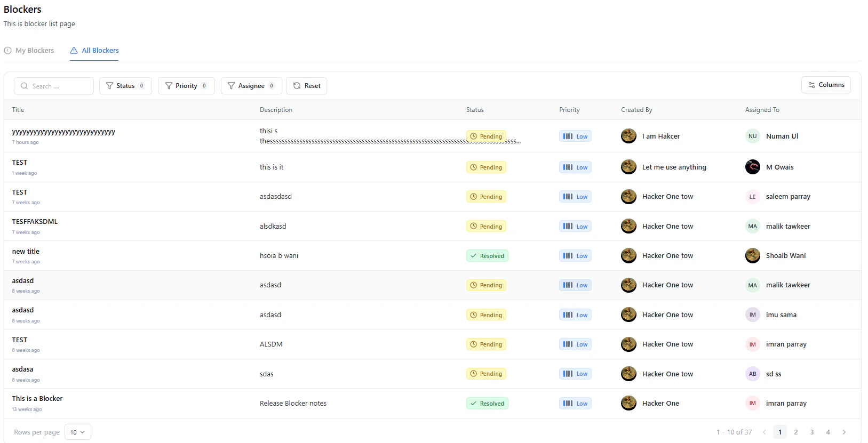
Task: Click the warning triangle icon on All Blockers
Action: coord(74,51)
